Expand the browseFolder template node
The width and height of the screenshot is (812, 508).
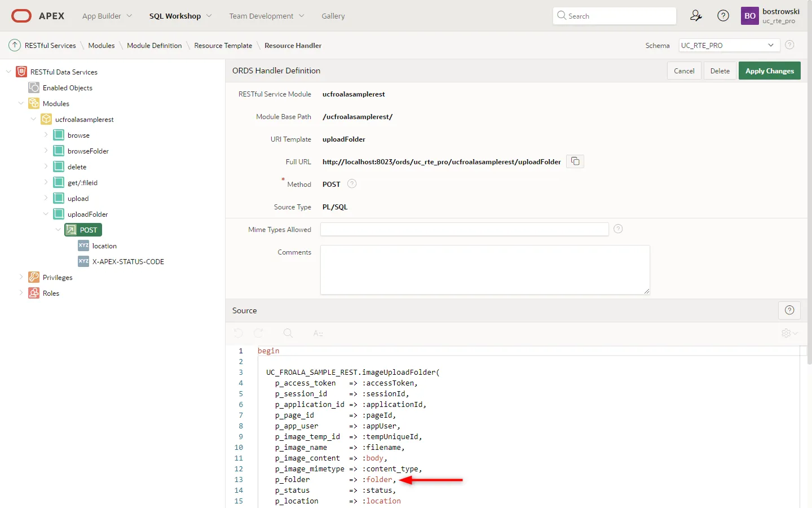tap(46, 151)
